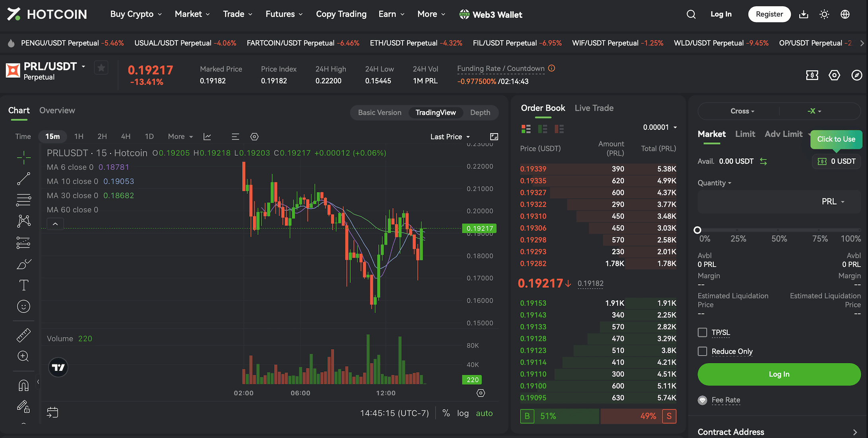Click the download app icon

(804, 14)
